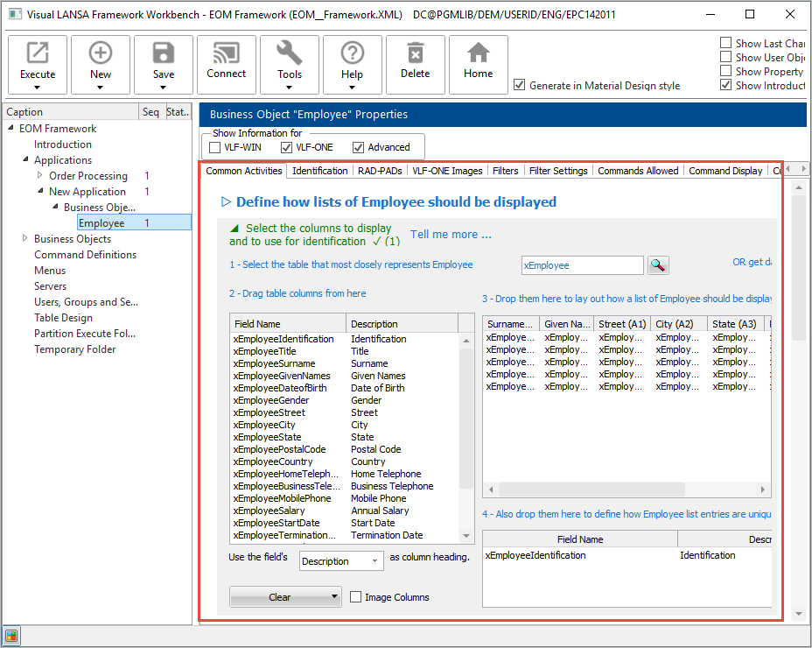Screen dimensions: 812x648
Task: Click the Delete trash icon
Action: point(416,53)
